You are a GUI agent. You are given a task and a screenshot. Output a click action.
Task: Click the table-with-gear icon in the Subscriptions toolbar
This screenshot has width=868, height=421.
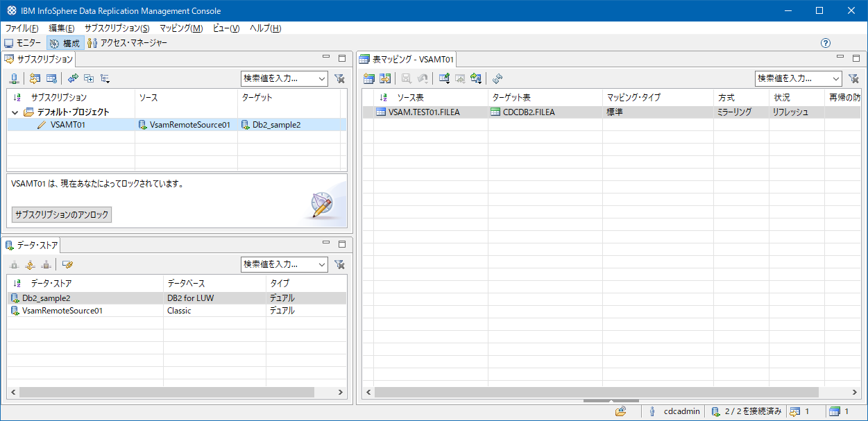51,78
